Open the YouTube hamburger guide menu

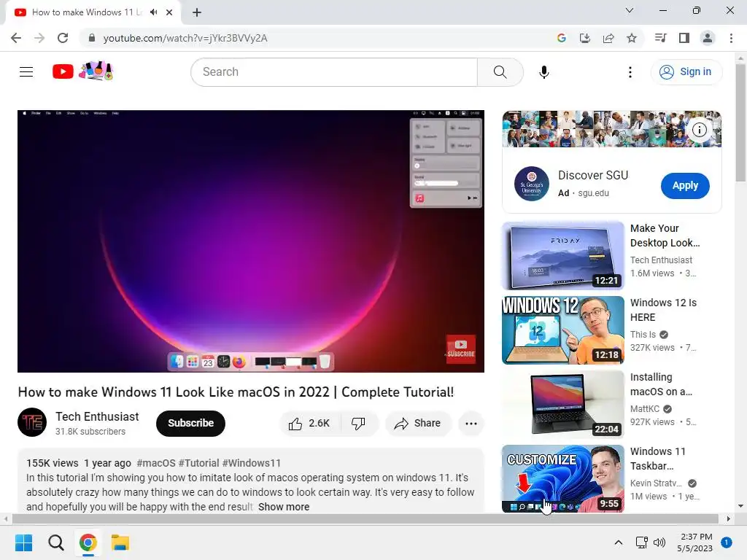26,72
